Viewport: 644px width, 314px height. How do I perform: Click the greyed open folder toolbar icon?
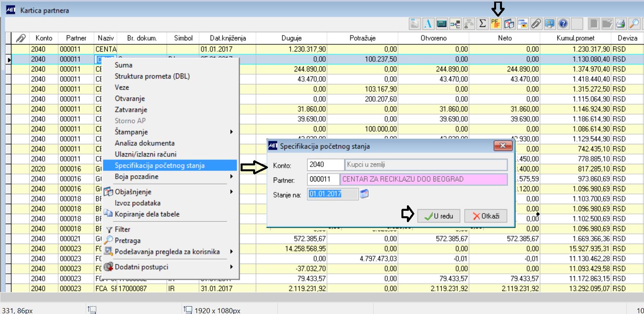click(x=607, y=24)
